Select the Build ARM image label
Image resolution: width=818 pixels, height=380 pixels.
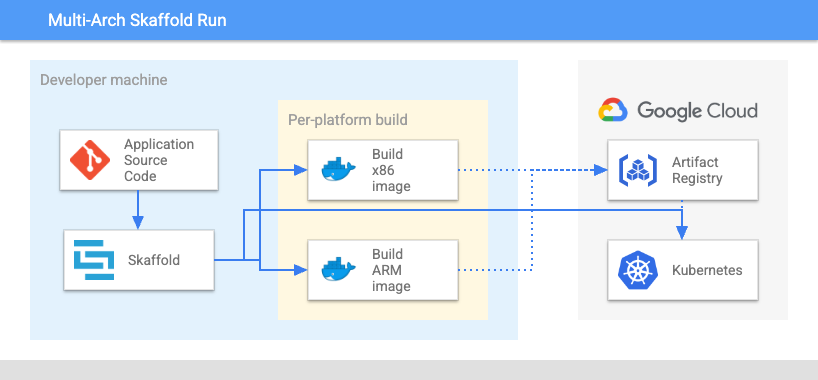coord(391,270)
